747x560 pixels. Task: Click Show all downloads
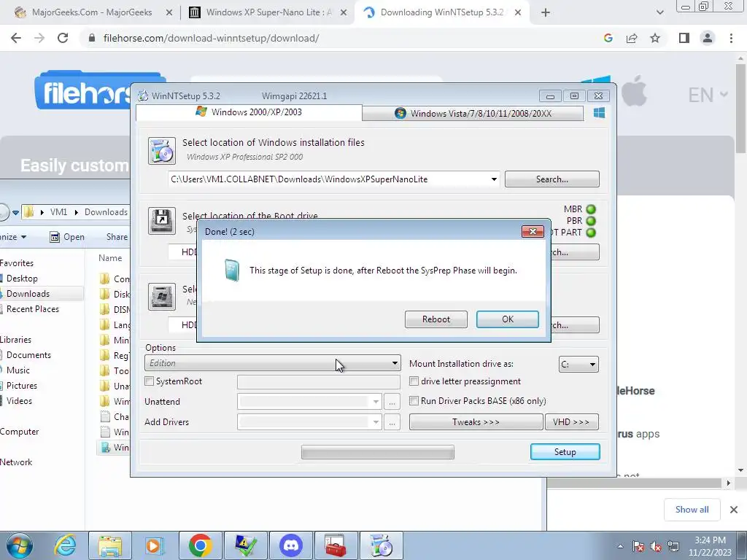pos(692,510)
